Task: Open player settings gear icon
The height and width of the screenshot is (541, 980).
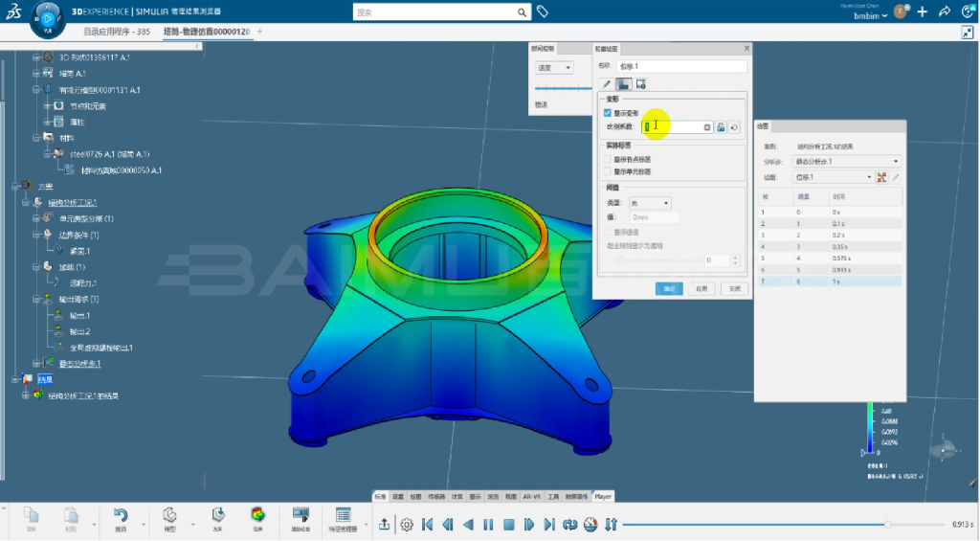Action: pos(407,525)
